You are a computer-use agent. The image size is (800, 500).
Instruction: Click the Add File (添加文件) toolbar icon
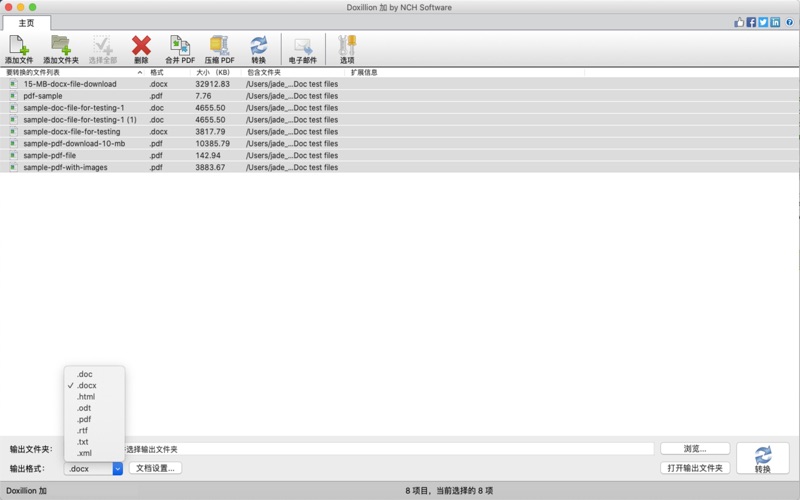click(19, 49)
